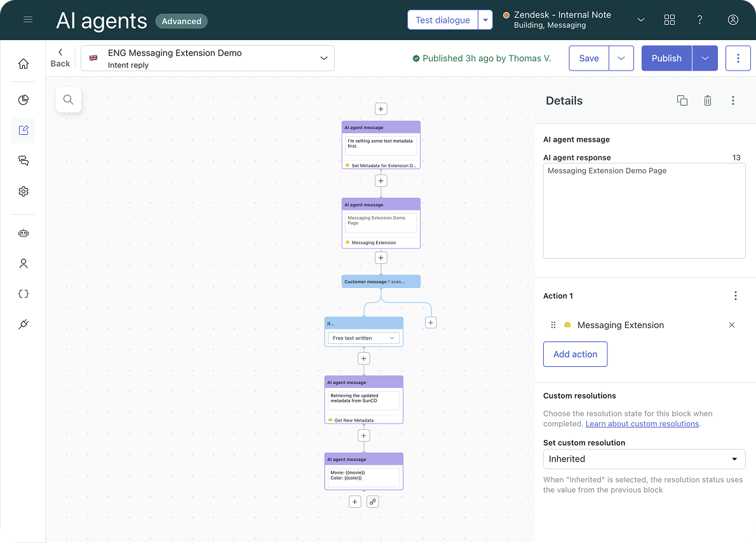The height and width of the screenshot is (543, 756).
Task: Remove the Messaging Extension action
Action: click(x=732, y=325)
